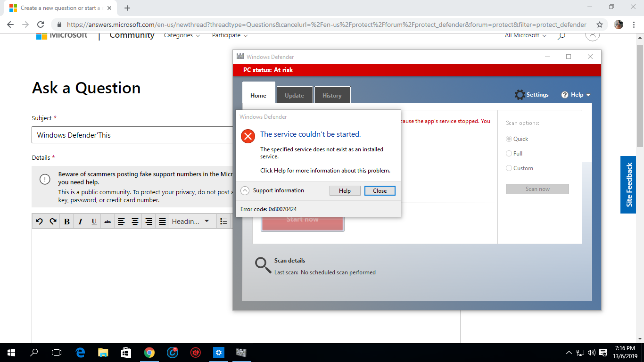Screen dimensions: 644x362
Task: Toggle bold formatting in the editor
Action: pos(66,221)
